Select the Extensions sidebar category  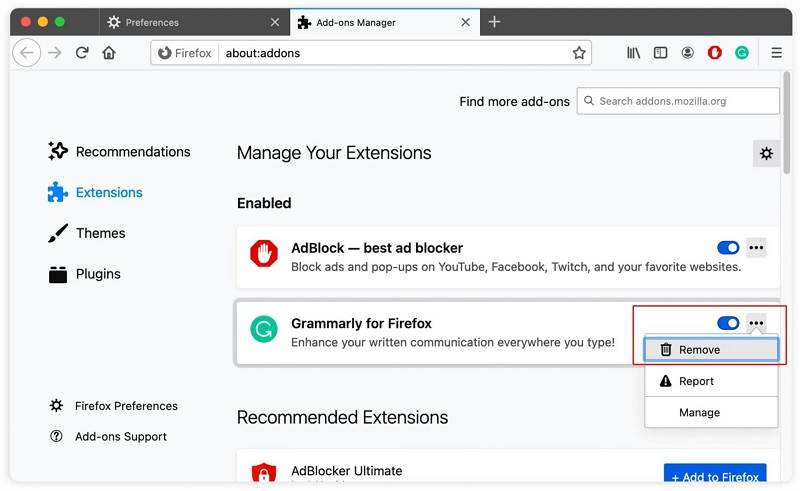coord(95,192)
